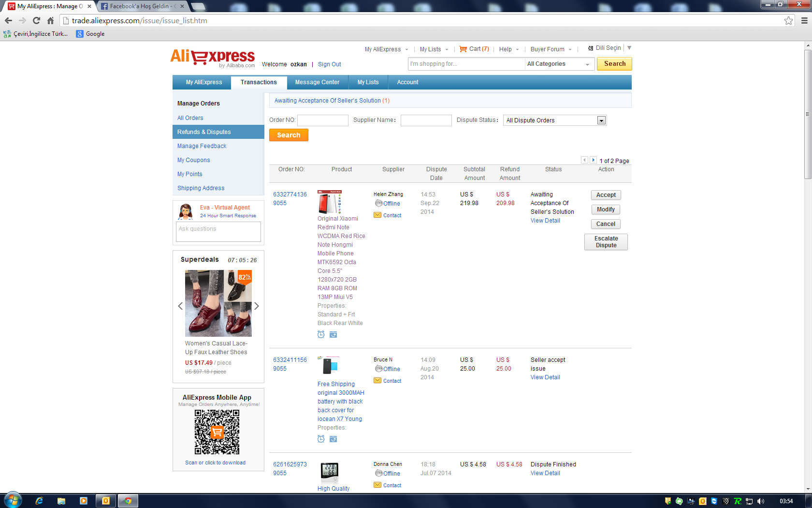812x508 pixels.
Task: View Detail for Seller accept issue dispute
Action: (x=545, y=377)
